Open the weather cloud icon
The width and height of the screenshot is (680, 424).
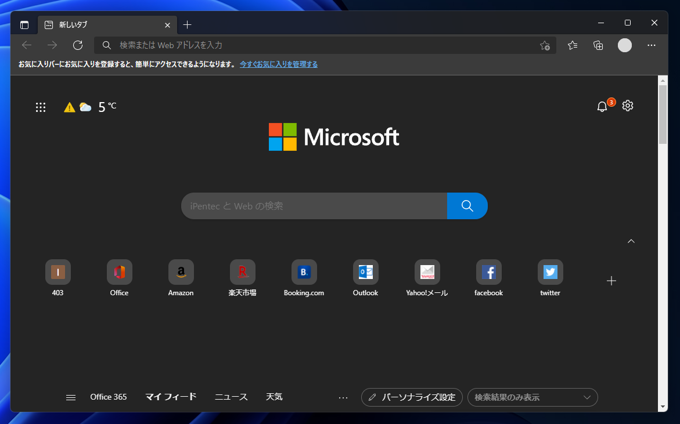tap(85, 107)
